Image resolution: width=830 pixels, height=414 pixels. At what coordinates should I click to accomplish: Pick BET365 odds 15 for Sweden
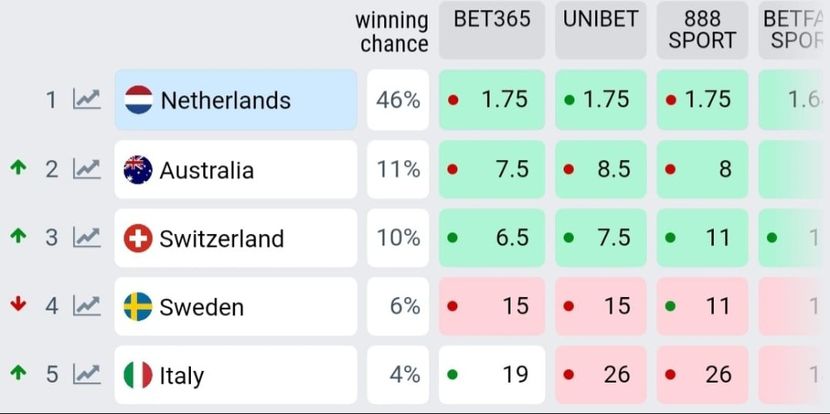pos(492,306)
